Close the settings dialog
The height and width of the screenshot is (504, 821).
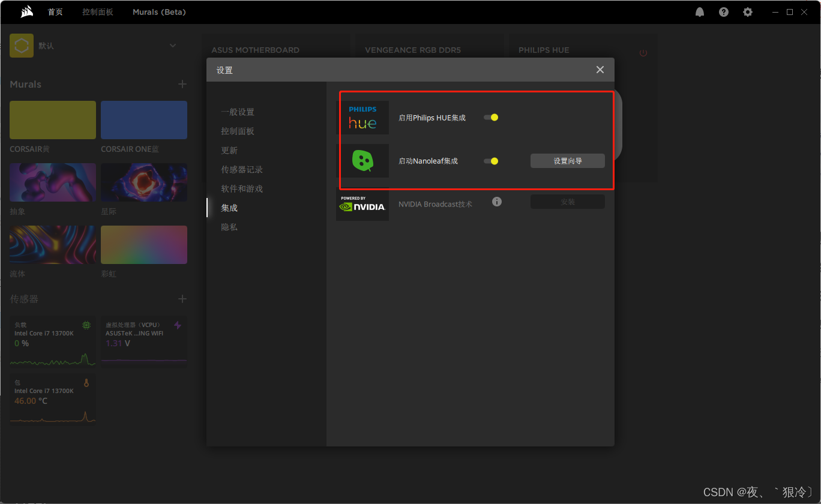600,70
